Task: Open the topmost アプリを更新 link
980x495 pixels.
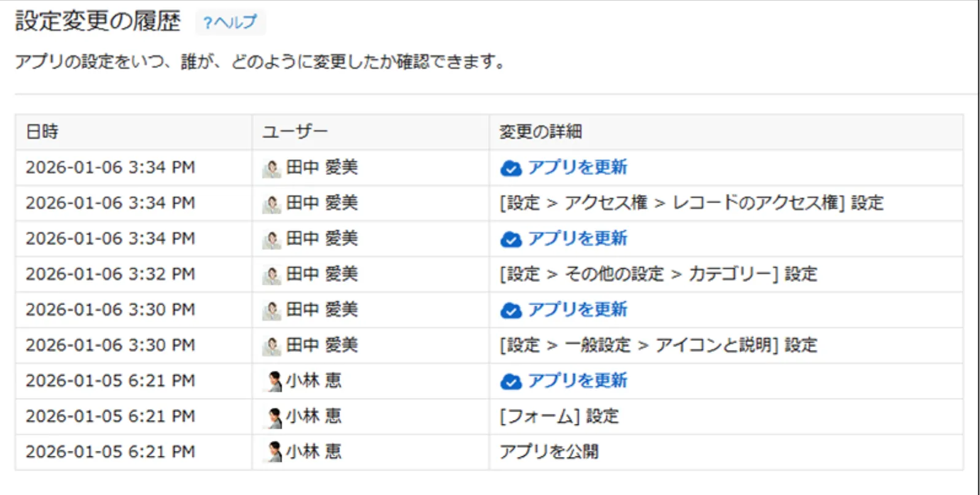Action: coord(577,167)
